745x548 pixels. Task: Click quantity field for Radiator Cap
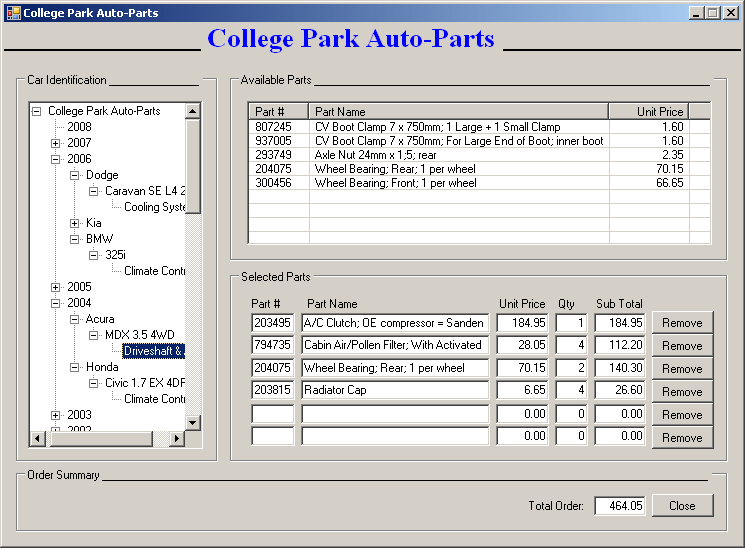571,390
